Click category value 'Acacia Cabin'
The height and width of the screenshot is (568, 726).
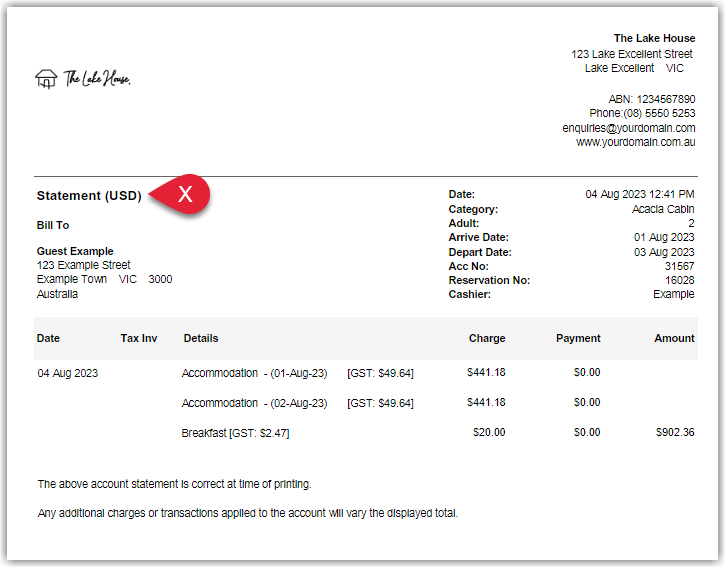point(663,209)
